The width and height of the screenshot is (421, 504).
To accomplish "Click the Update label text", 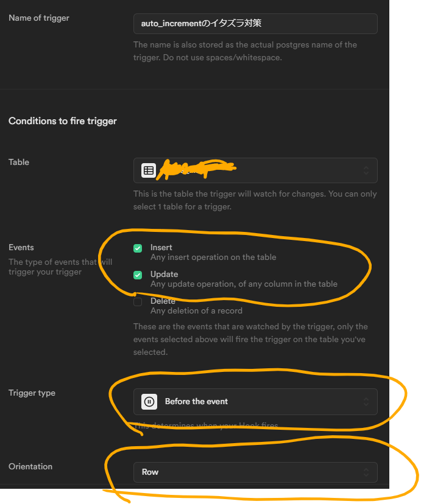I will pos(164,274).
